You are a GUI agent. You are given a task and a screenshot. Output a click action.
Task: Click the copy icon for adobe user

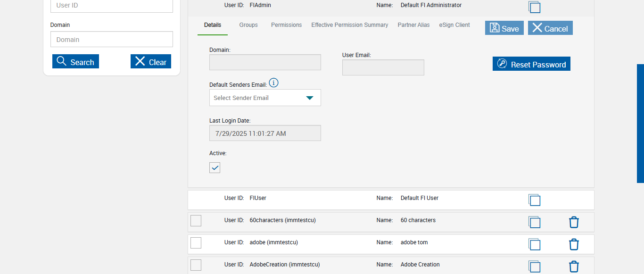point(534,244)
